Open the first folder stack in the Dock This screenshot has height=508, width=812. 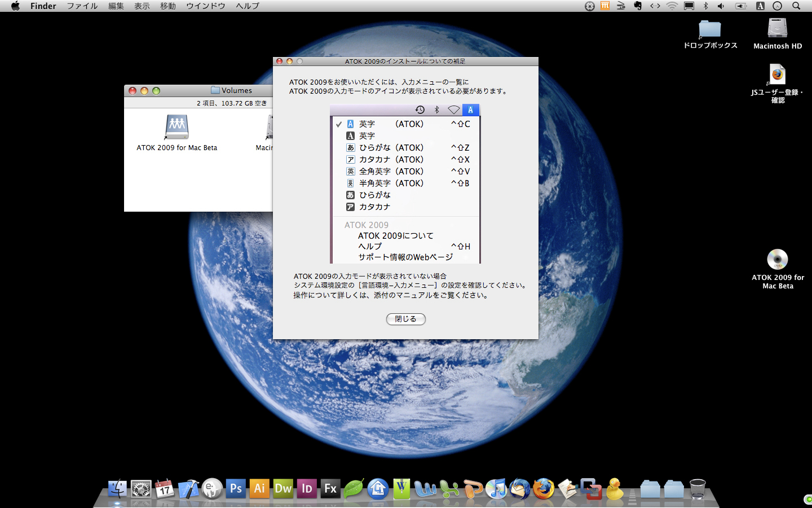click(x=650, y=489)
